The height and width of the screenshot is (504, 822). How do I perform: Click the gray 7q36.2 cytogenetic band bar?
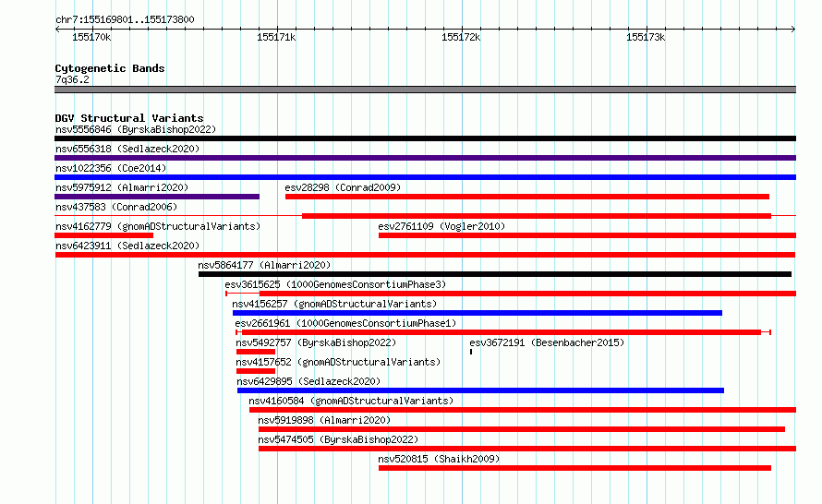pos(425,90)
